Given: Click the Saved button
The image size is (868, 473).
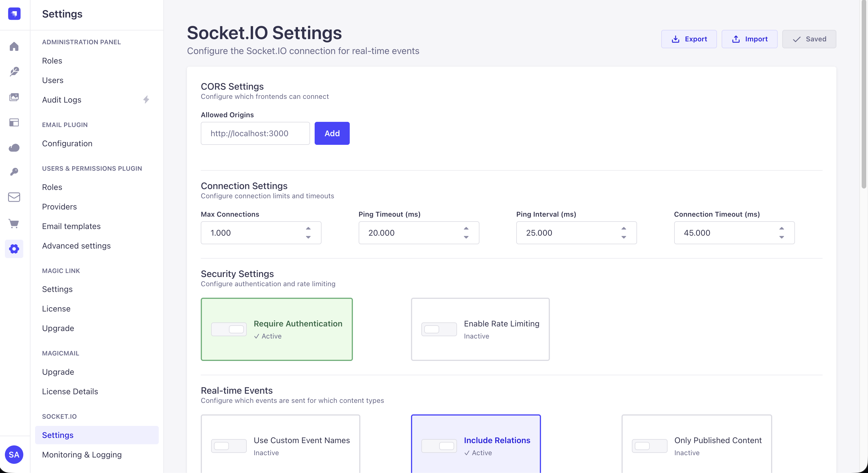Looking at the screenshot, I should 809,39.
